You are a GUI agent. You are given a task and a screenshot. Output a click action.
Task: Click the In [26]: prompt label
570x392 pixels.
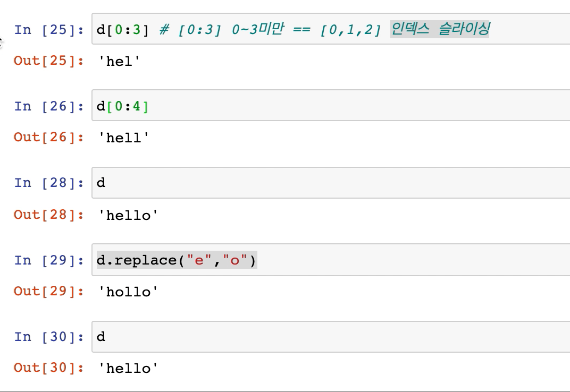(x=49, y=106)
